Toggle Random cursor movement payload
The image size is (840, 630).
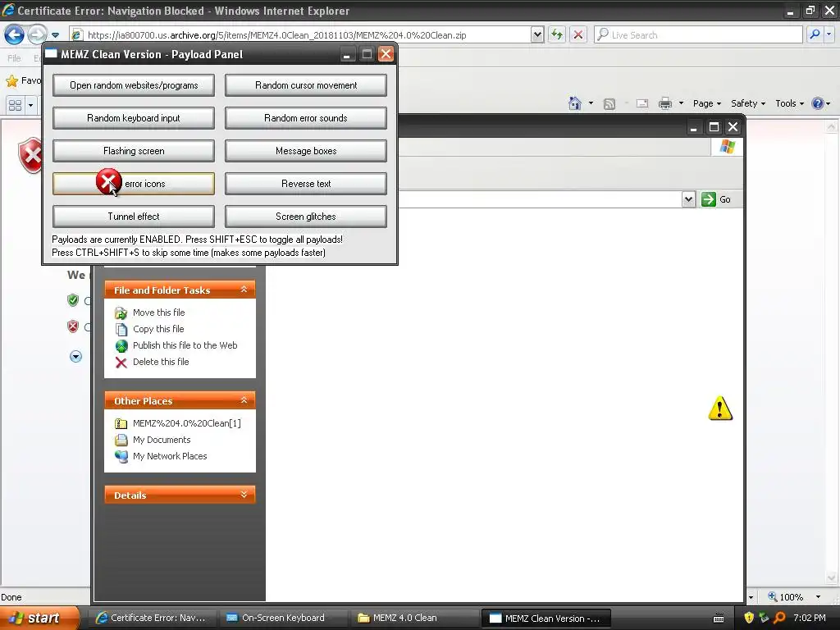point(306,85)
